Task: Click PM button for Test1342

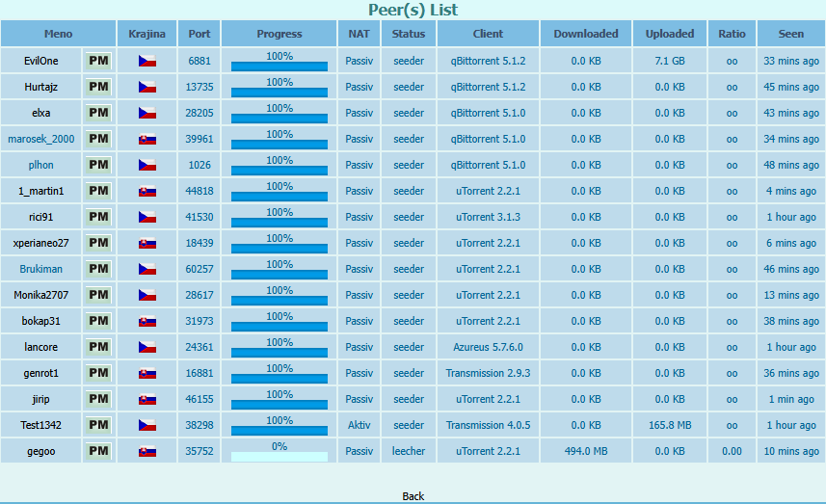Action: [98, 425]
